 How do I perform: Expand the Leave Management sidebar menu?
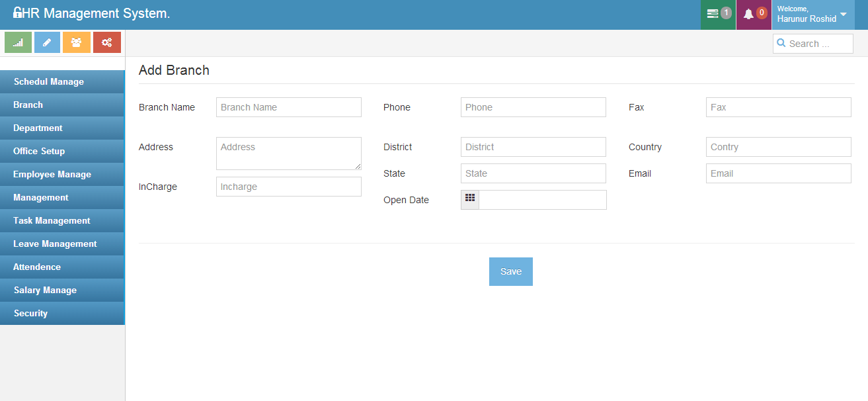55,244
